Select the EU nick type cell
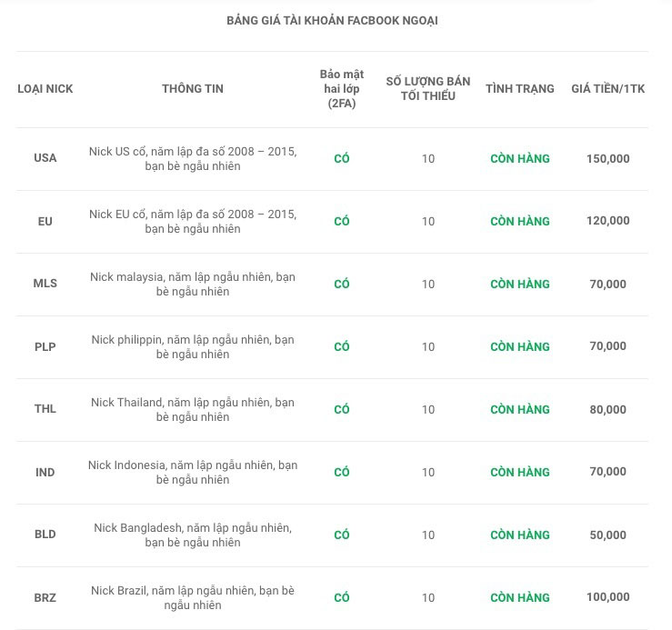This screenshot has height=630, width=672. point(45,221)
